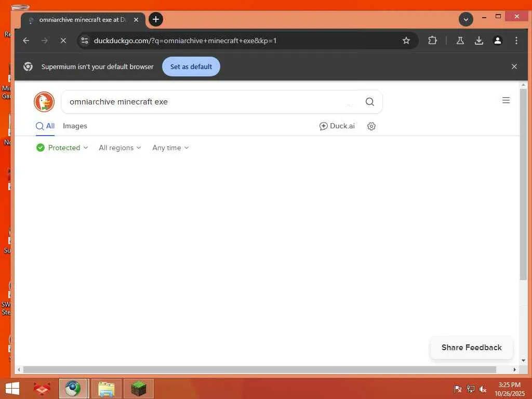Expand the Any time filter
Image resolution: width=532 pixels, height=399 pixels.
170,148
